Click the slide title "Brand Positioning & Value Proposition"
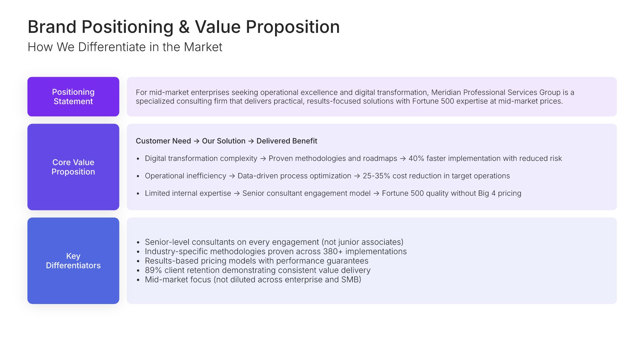644x362 pixels. click(x=183, y=27)
